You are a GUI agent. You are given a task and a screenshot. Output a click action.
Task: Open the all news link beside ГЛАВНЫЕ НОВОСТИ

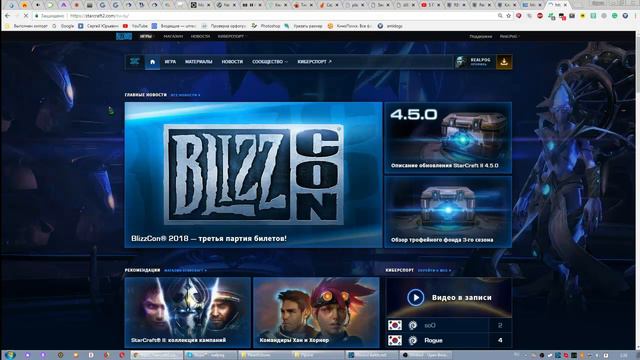coord(185,95)
